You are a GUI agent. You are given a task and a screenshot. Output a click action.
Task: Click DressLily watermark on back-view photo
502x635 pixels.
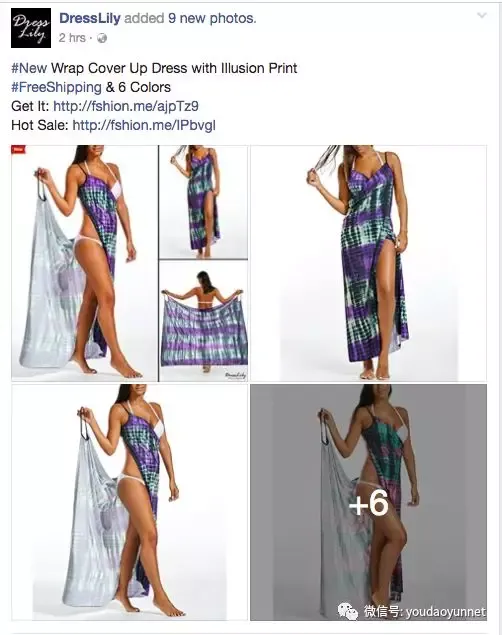236,375
